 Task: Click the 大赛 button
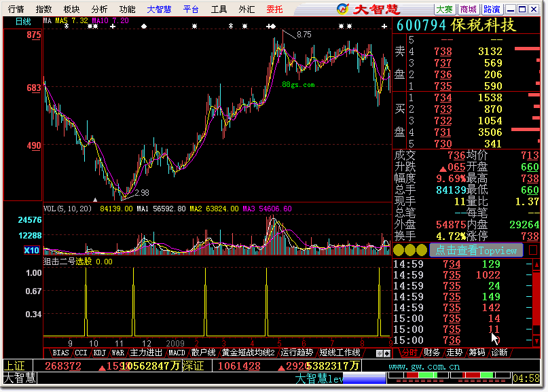(444, 10)
